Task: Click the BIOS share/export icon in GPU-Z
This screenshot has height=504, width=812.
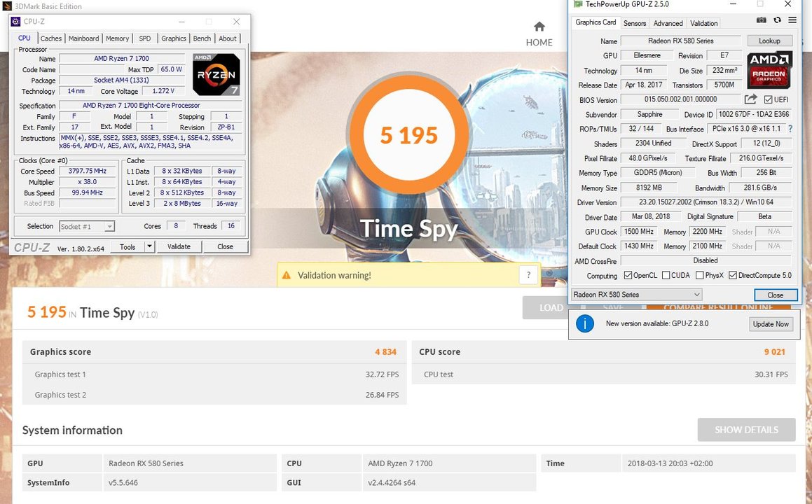Action: coord(750,99)
